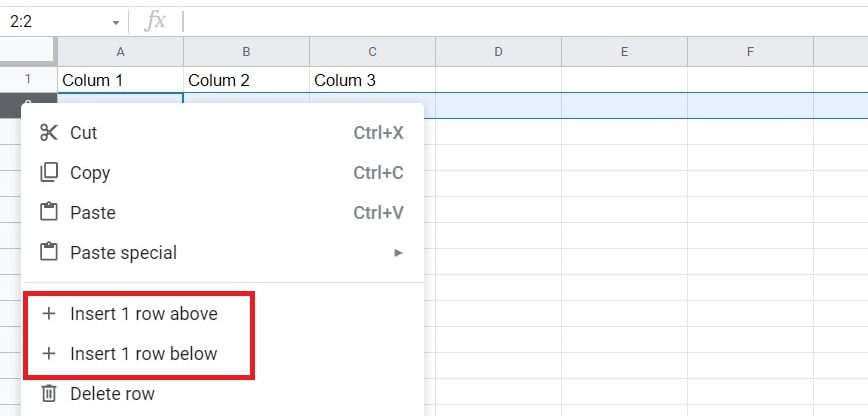Image resolution: width=868 pixels, height=416 pixels.
Task: Expand the Paste special submenu arrow
Action: (x=399, y=253)
